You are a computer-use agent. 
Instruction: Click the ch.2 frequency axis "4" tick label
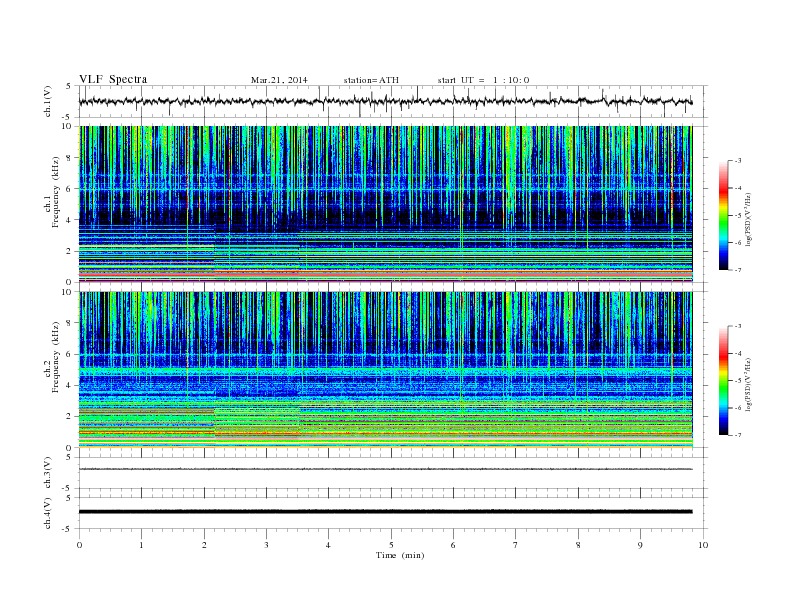(69, 386)
